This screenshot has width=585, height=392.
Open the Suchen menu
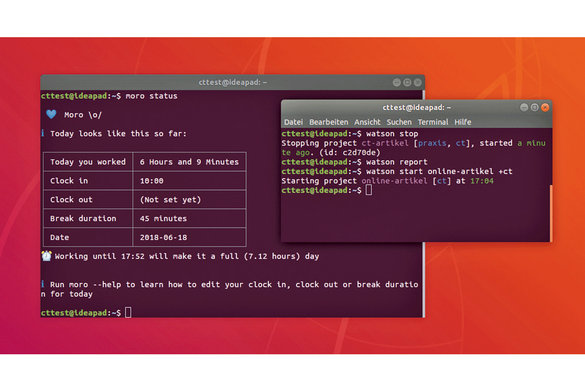tap(399, 122)
